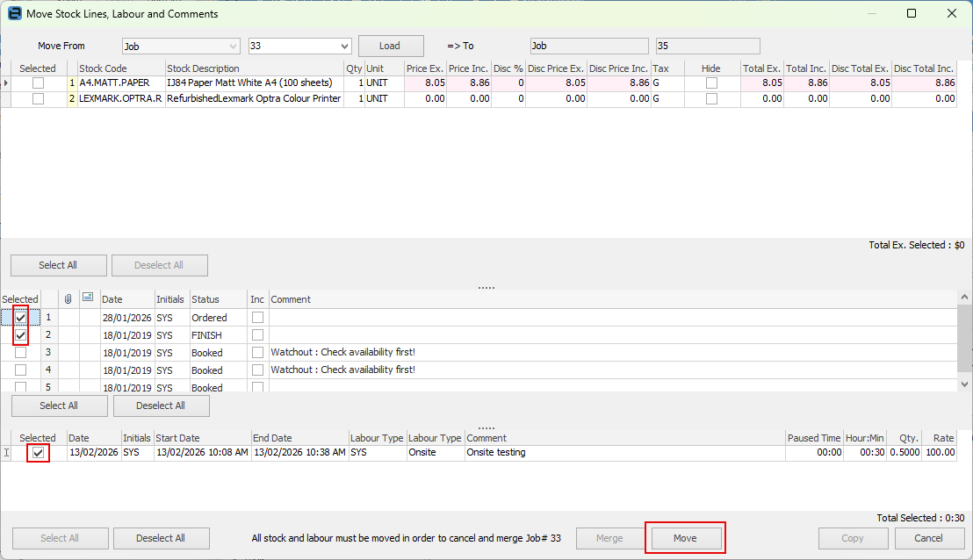Enable Hide checkbox for LEXMARK.OPTRA.R row
The image size is (973, 560).
coord(712,98)
